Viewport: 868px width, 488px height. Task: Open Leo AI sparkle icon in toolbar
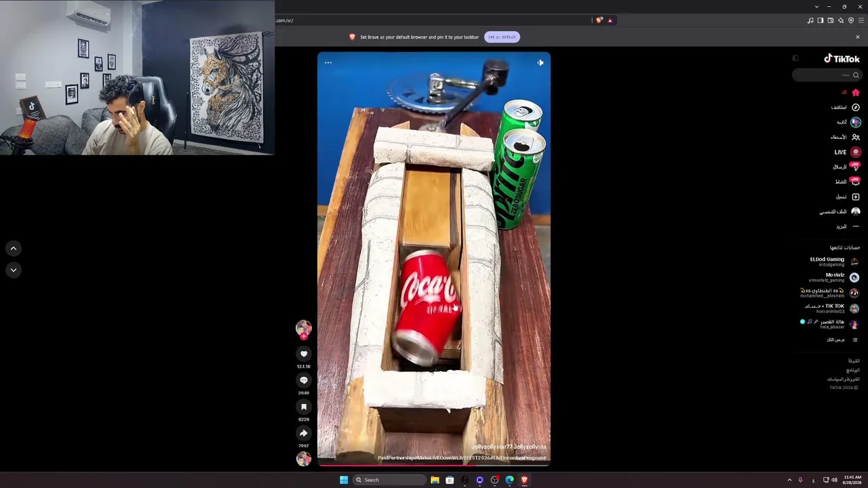tap(841, 20)
